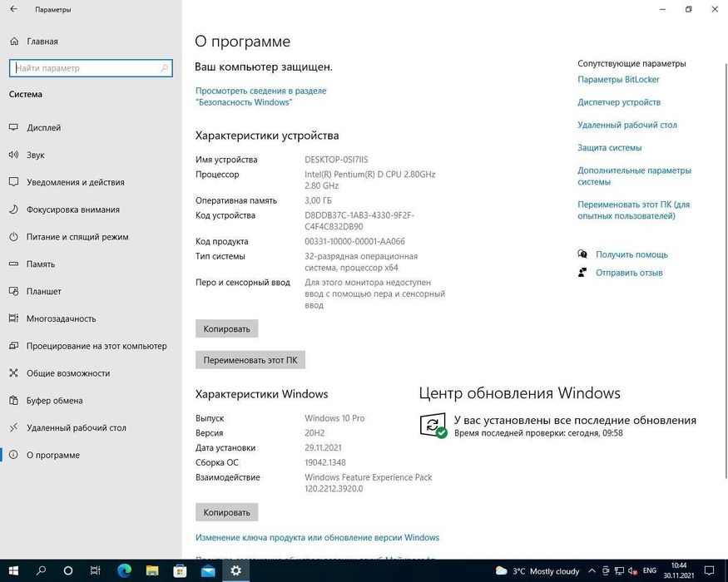Open the weather widget Mostly cloudy
The width and height of the screenshot is (728, 582).
click(537, 571)
